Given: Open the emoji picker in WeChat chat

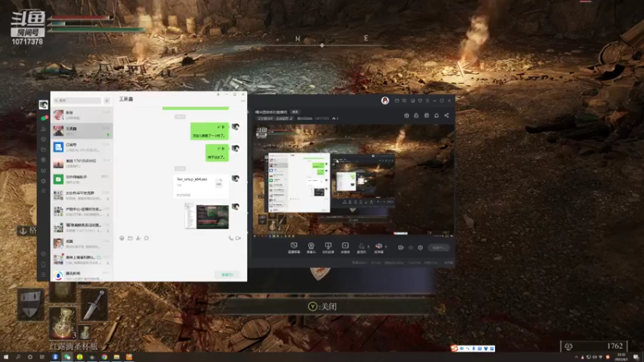Looking at the screenshot, I should click(122, 238).
